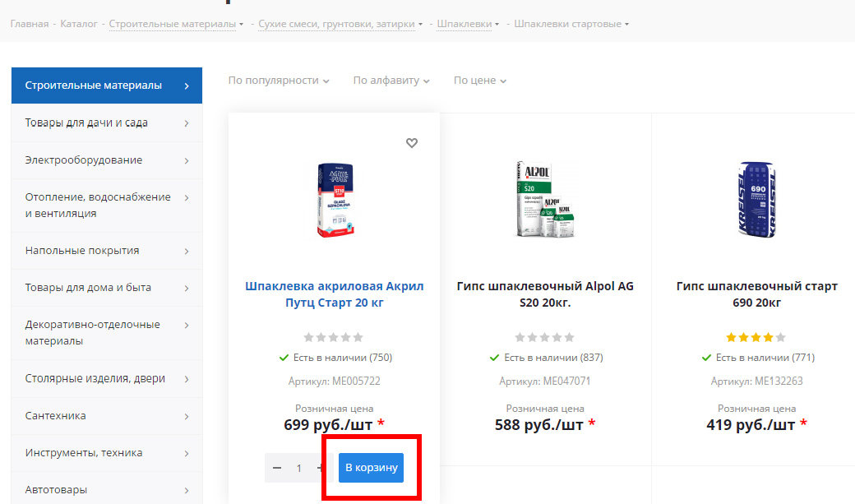Expand Инструменты, техника category arrow
Screen dimensions: 855x504
click(187, 453)
